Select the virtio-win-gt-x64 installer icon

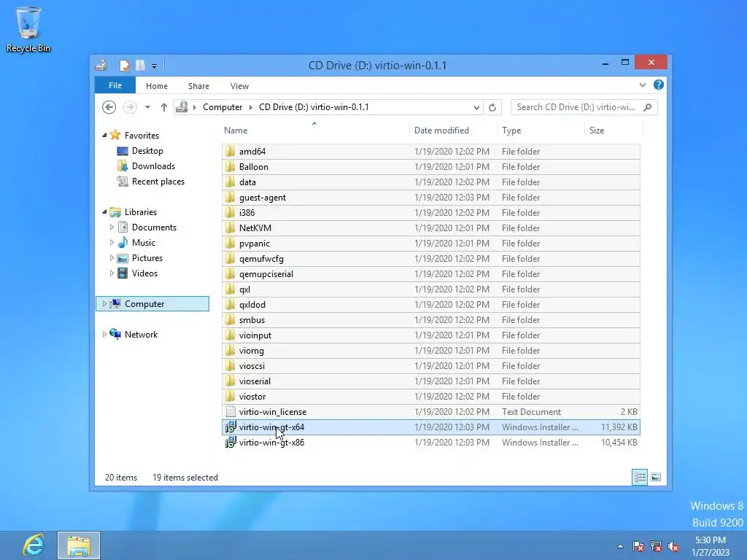tap(231, 427)
